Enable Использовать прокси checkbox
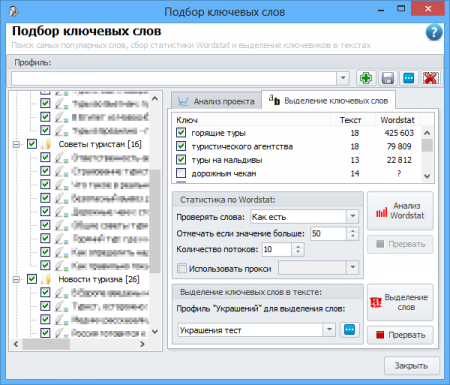This screenshot has width=450, height=385. (x=182, y=268)
